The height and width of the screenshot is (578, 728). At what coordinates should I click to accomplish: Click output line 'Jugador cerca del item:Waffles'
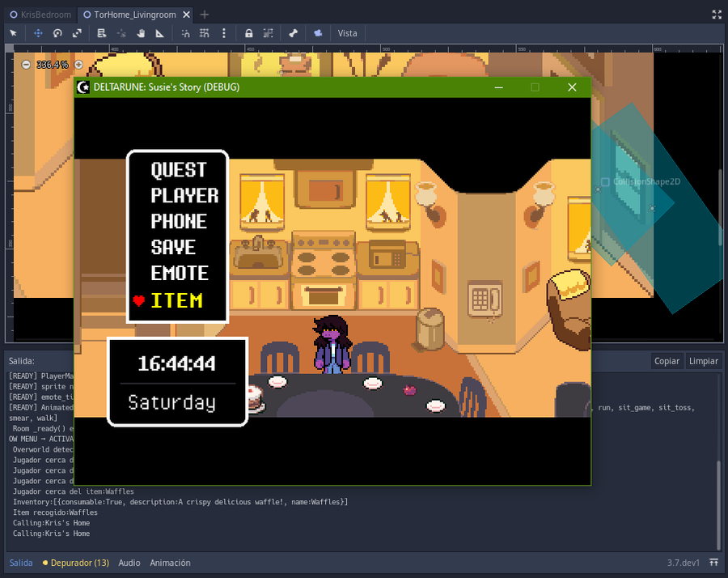(x=74, y=491)
